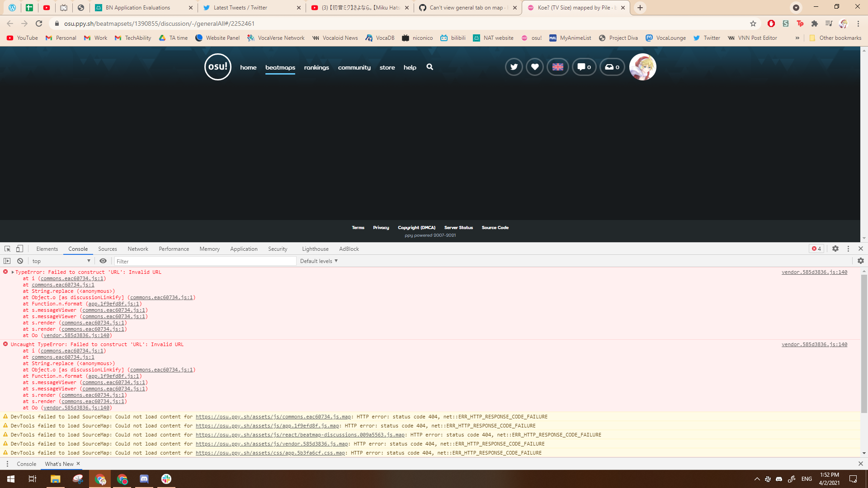Switch to the 'What's New' panel tab

(x=59, y=464)
